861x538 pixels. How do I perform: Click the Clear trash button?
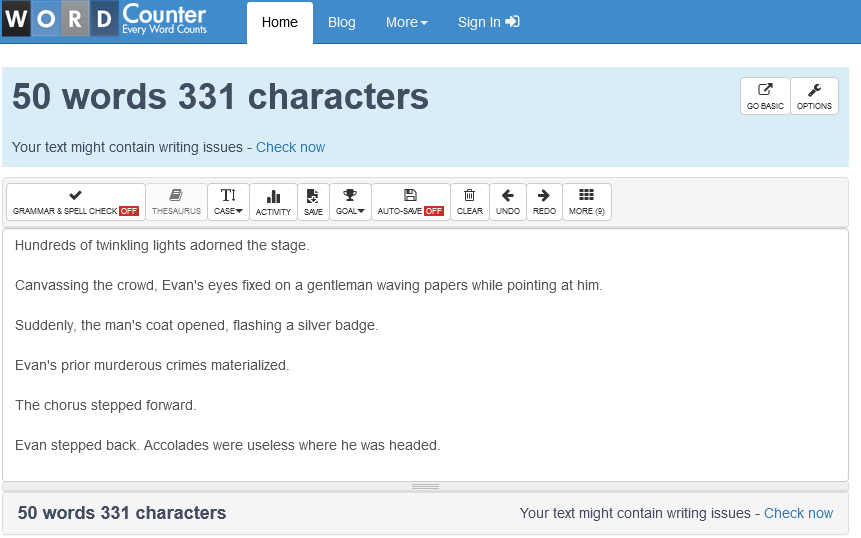point(470,202)
